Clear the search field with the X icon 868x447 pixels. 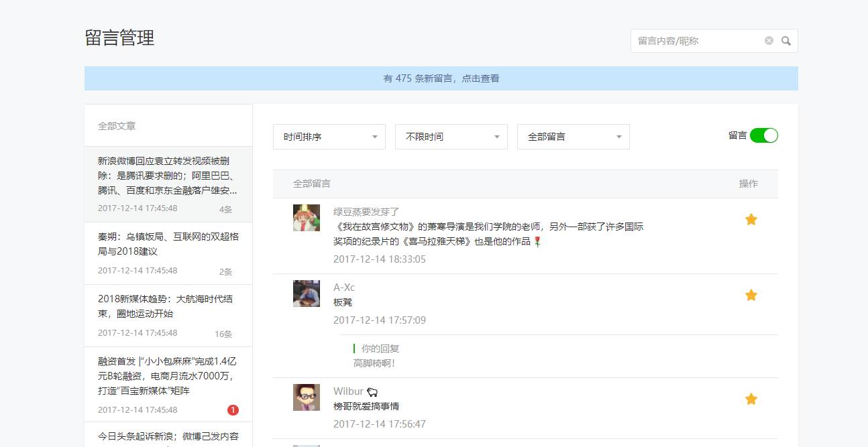coord(769,41)
